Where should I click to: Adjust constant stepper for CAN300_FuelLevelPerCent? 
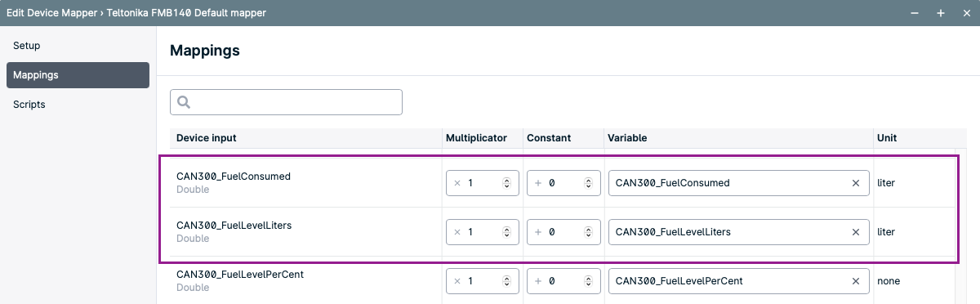587,281
